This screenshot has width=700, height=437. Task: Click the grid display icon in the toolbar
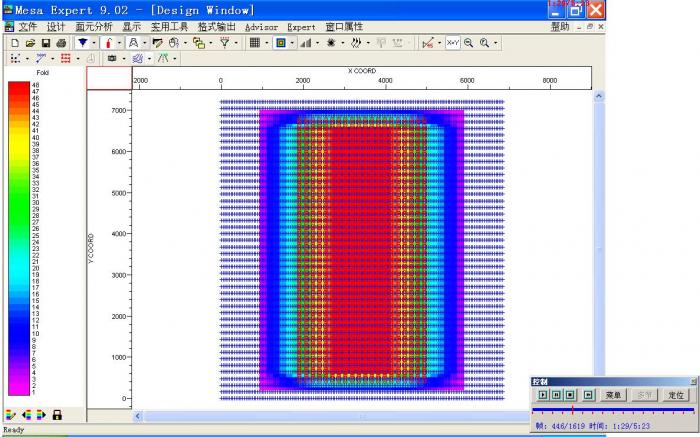pos(255,44)
